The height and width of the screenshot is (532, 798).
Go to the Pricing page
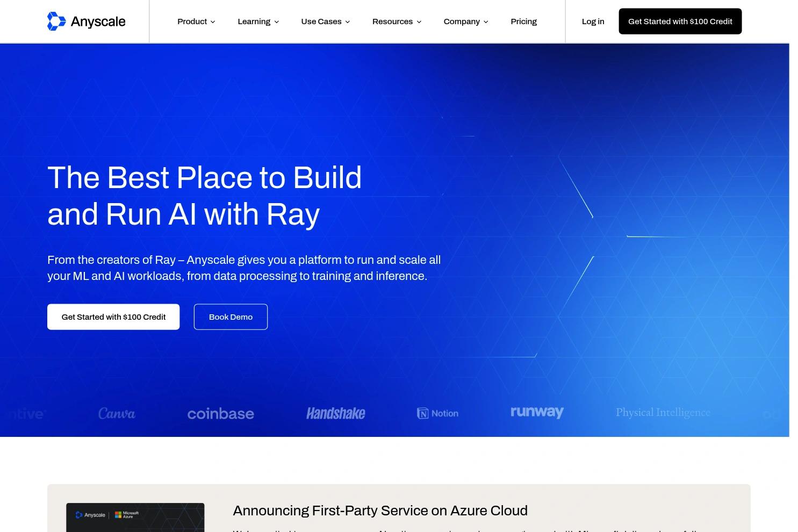click(x=524, y=21)
